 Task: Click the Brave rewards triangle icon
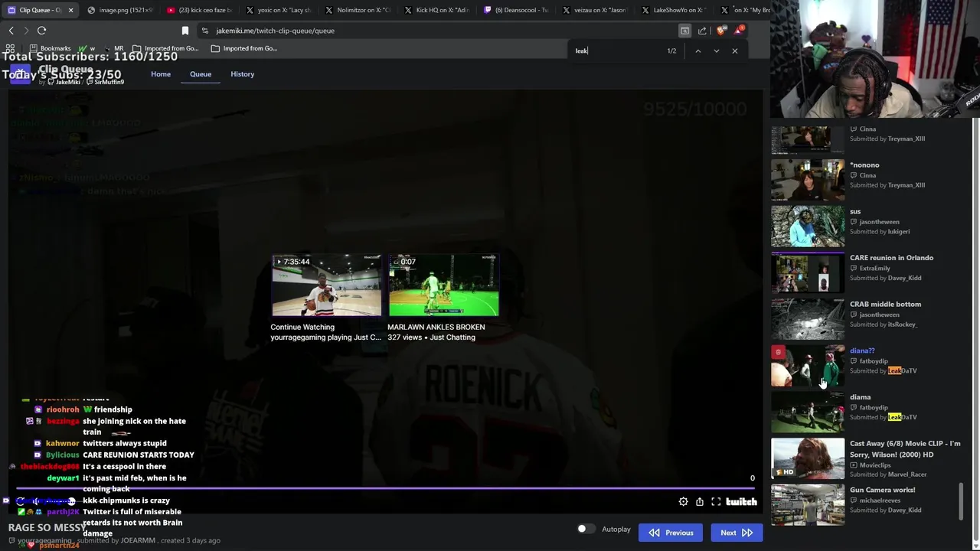click(739, 30)
